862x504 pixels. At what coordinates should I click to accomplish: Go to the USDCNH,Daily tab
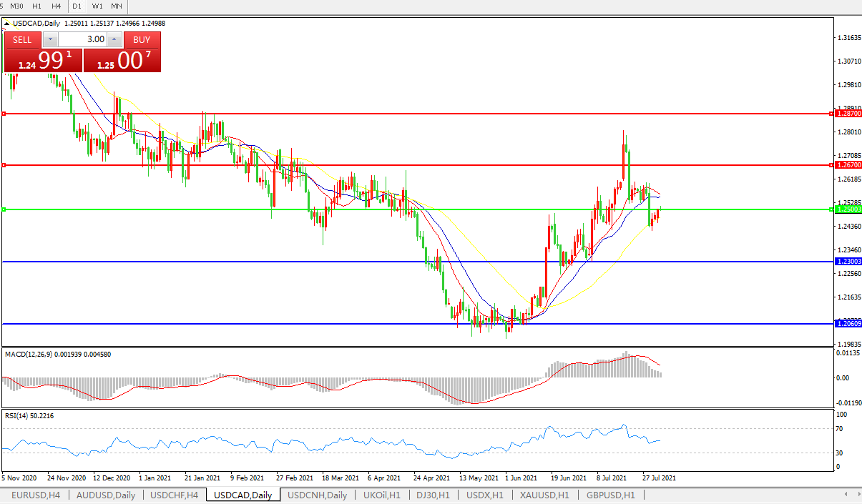click(x=317, y=495)
